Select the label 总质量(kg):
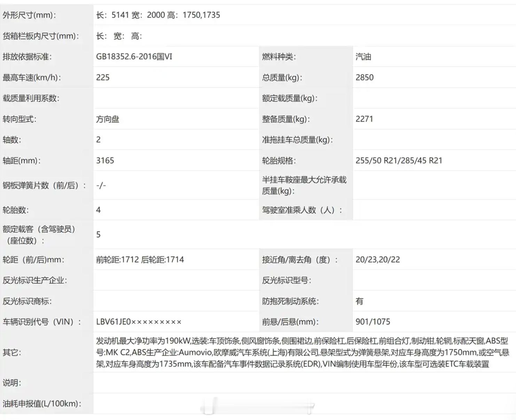This screenshot has width=516, height=420. pos(282,77)
